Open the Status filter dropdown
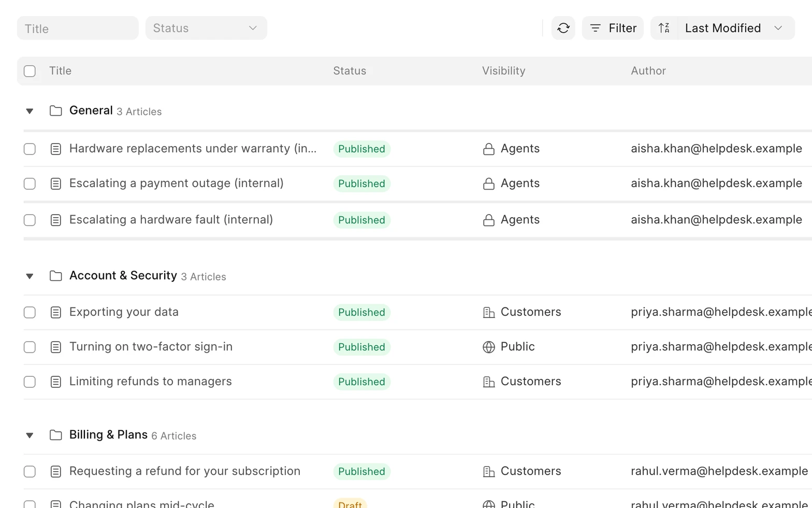 pos(206,28)
